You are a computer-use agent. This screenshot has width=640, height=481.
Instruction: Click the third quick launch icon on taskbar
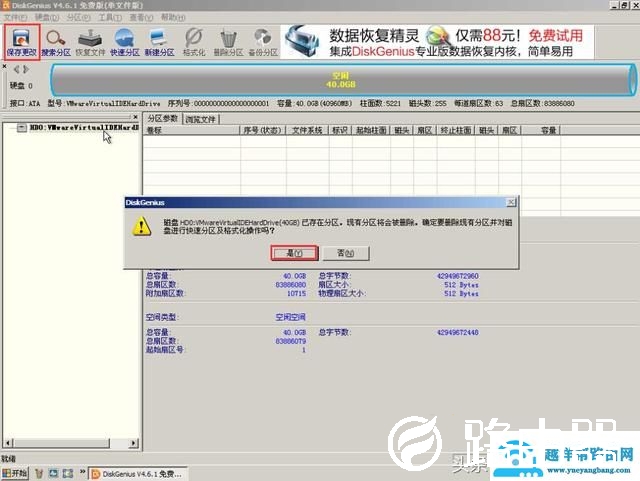[67, 473]
